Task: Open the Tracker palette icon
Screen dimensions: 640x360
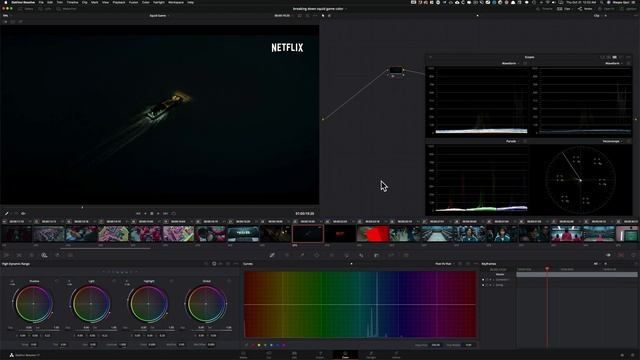Action: [x=332, y=255]
